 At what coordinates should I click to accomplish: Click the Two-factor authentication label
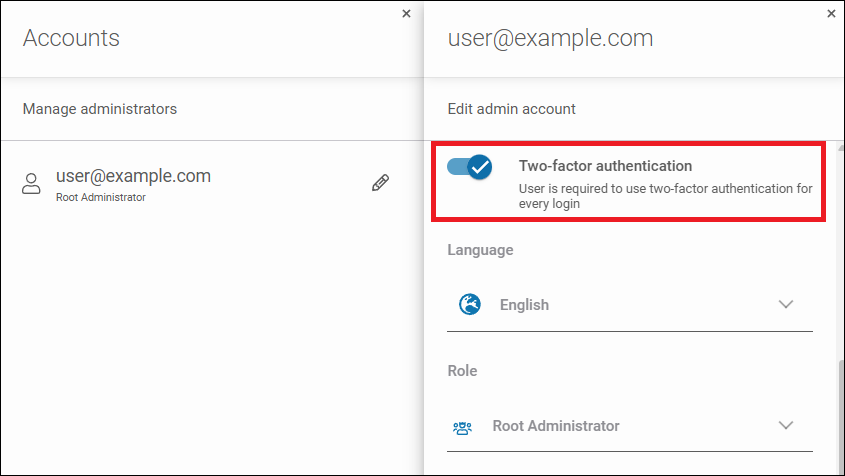(605, 166)
